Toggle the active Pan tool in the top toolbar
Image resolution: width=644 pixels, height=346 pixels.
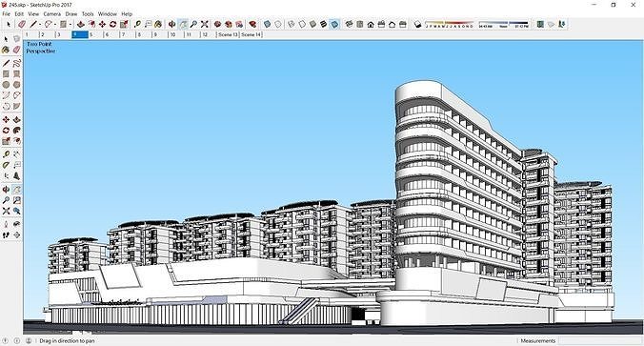pyautogui.click(x=183, y=24)
